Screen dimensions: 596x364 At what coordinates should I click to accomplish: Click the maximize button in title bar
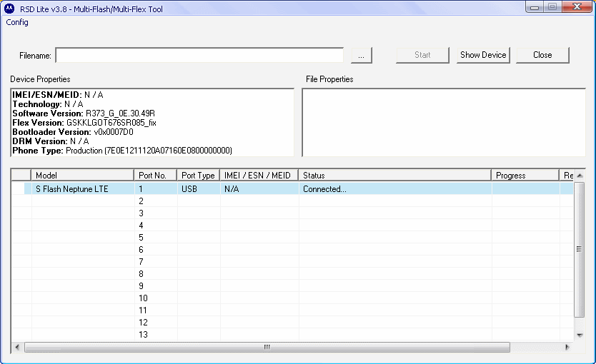pos(552,7)
